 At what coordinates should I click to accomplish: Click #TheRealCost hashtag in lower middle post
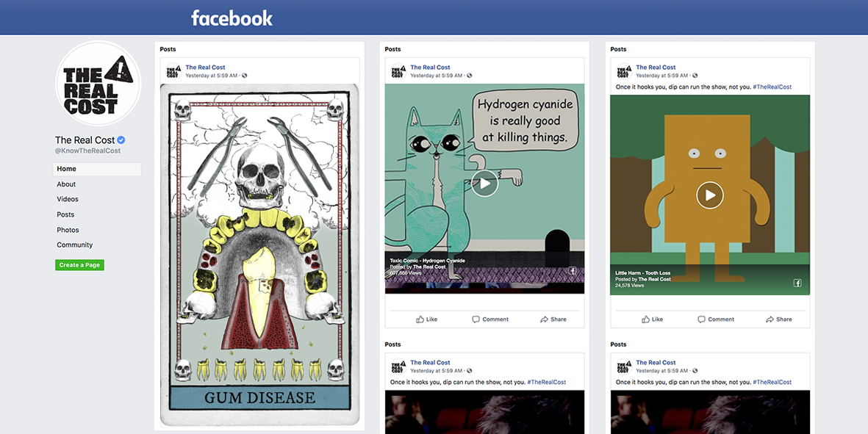click(x=546, y=382)
